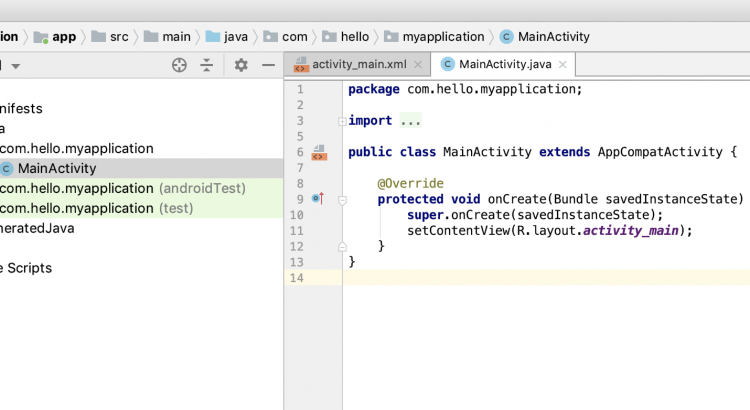Click the Collapse All icon
The image size is (750, 410).
(x=206, y=65)
